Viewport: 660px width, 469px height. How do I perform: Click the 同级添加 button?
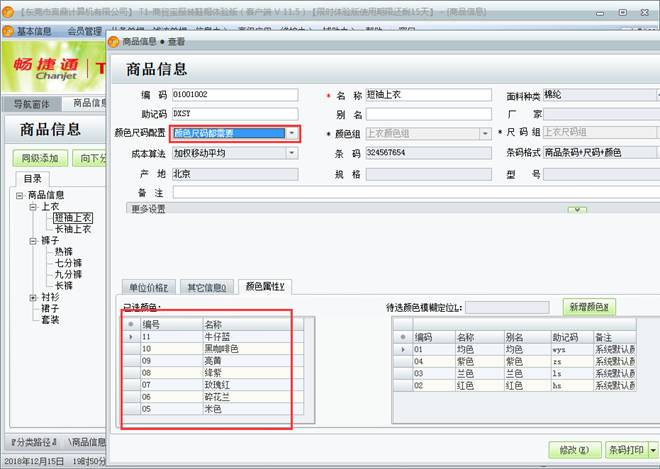(40, 158)
